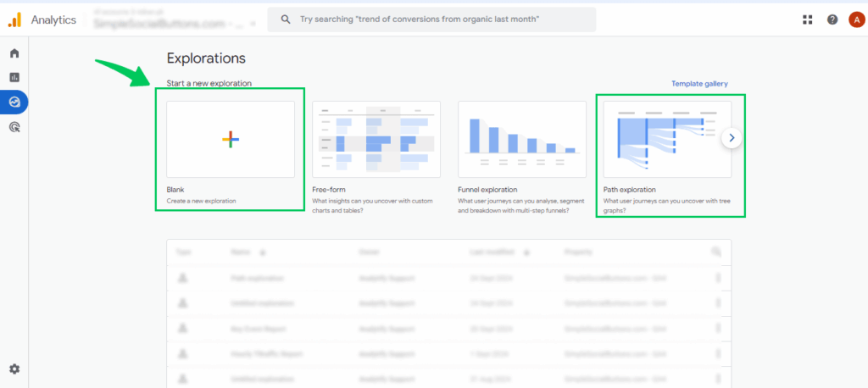Open Advertising icon in left navigation
Viewport: 868px width, 388px height.
[14, 126]
